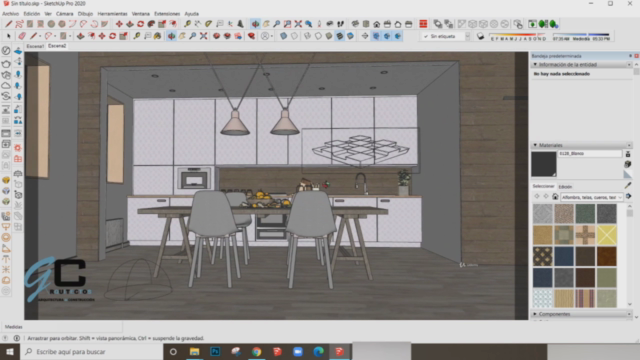
Task: Click the Windows search box
Action: point(91,351)
